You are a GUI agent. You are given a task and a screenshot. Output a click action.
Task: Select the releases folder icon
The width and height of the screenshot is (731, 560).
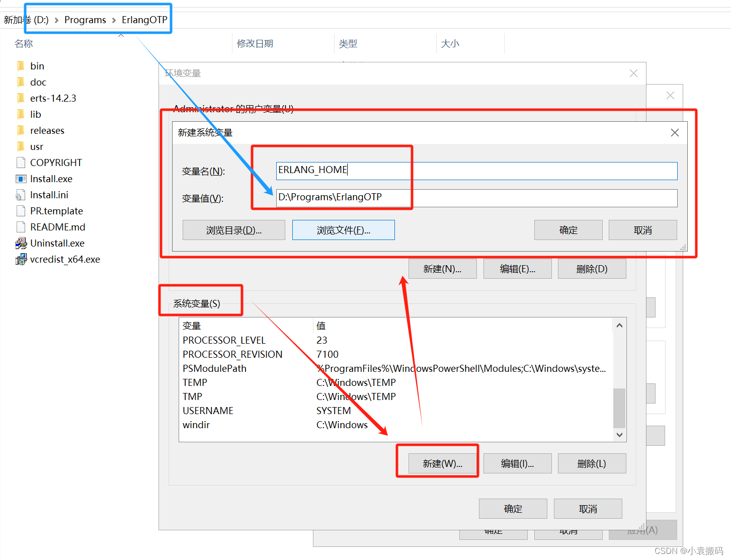21,130
